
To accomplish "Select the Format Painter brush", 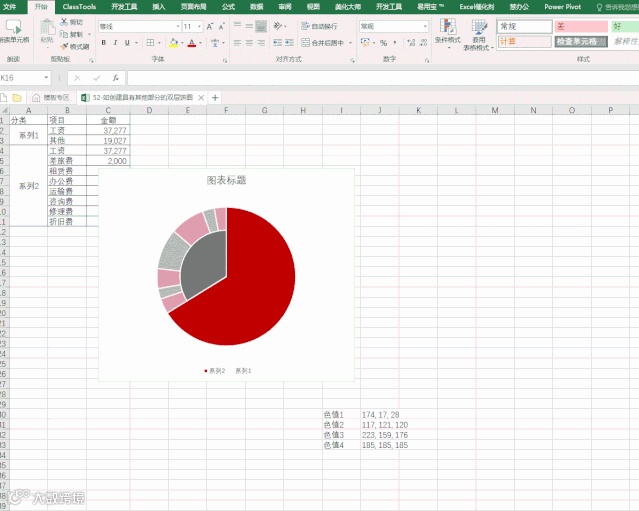I will tap(64, 46).
